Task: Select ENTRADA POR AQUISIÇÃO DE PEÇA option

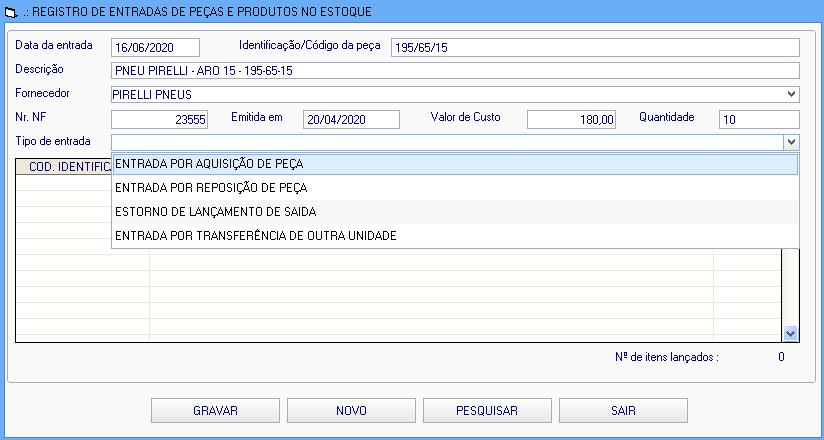Action: coord(455,164)
